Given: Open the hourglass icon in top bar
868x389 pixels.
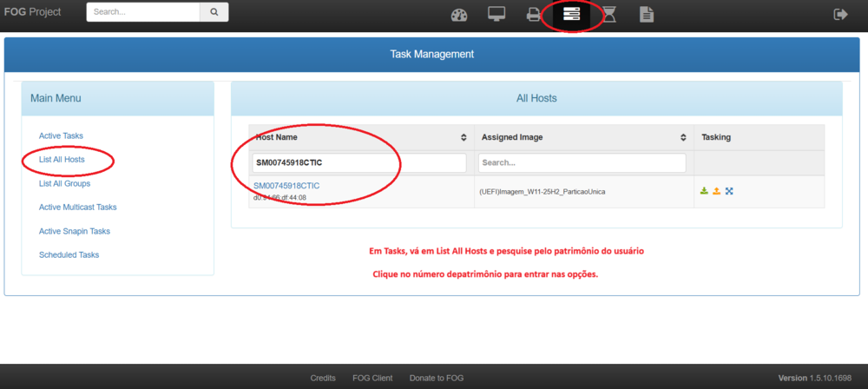Looking at the screenshot, I should [x=609, y=15].
